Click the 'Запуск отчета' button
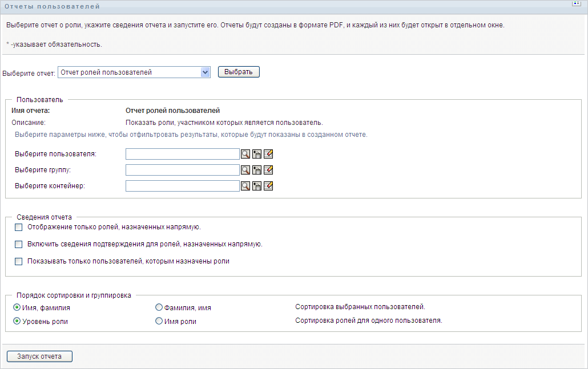 pos(39,356)
